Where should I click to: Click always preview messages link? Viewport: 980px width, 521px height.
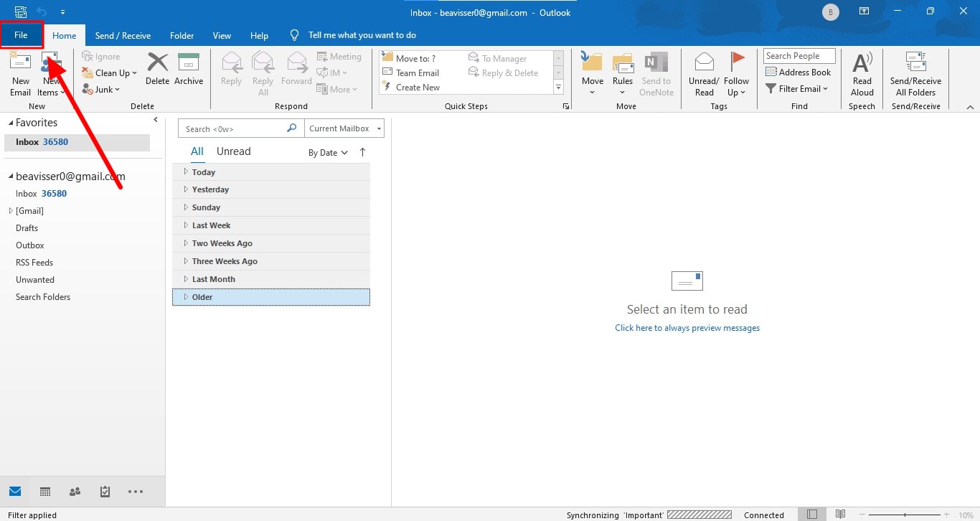tap(687, 328)
